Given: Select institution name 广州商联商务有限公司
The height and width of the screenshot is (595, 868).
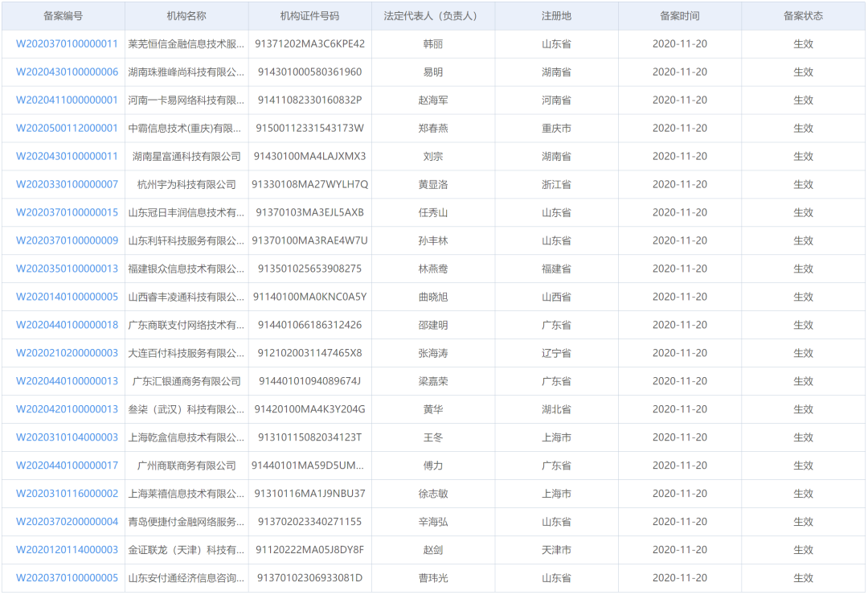Looking at the screenshot, I should pyautogui.click(x=186, y=466).
